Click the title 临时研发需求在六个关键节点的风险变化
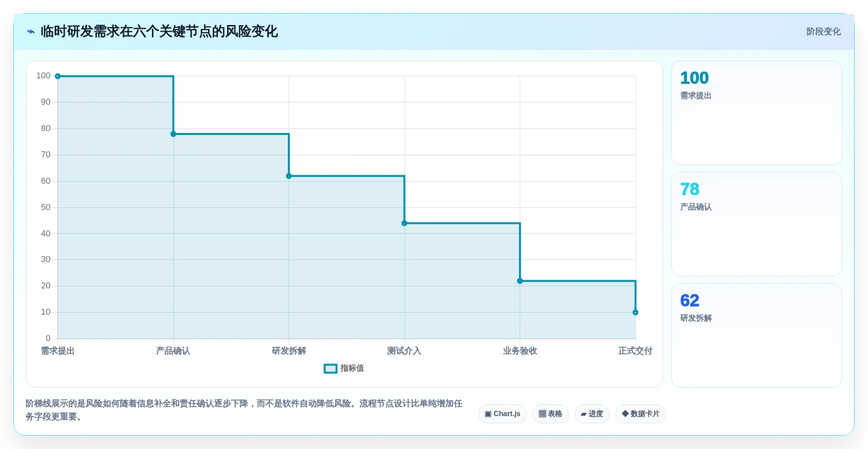Viewport: 868px width, 449px height. click(159, 32)
